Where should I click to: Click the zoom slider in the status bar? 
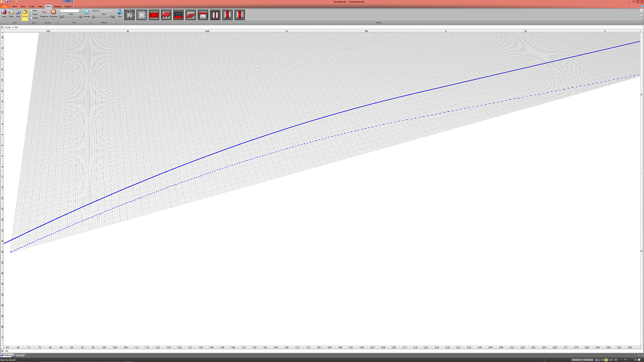(x=625, y=360)
